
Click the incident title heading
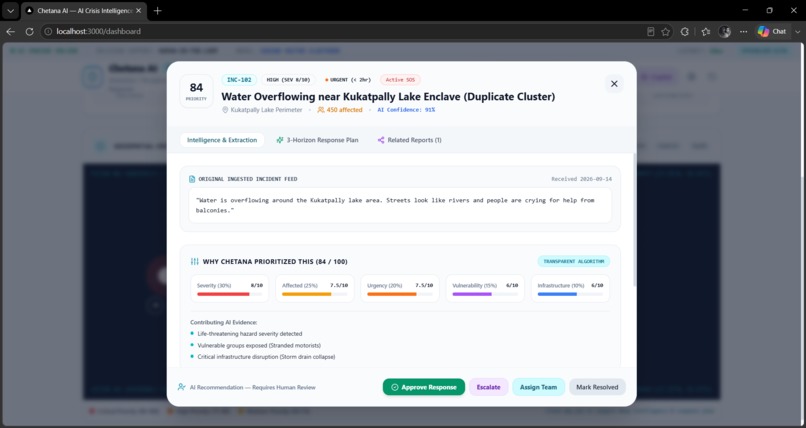388,96
